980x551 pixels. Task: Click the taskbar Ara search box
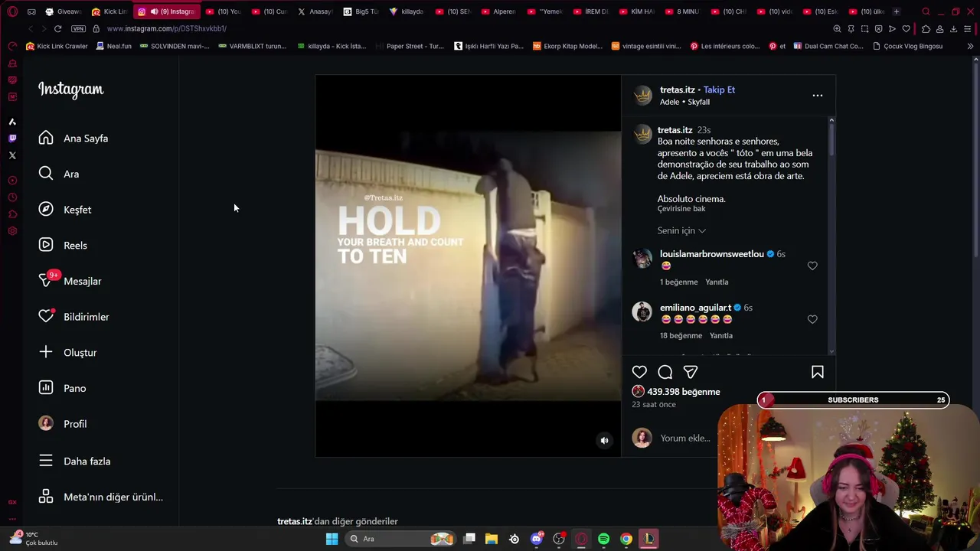[x=400, y=539]
